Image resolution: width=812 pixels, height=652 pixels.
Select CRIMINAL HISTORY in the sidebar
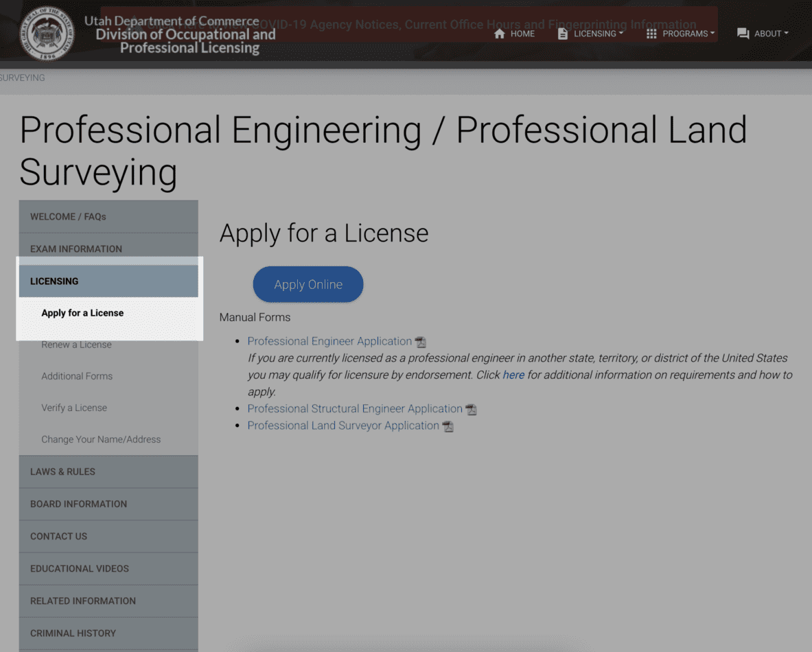coord(71,633)
